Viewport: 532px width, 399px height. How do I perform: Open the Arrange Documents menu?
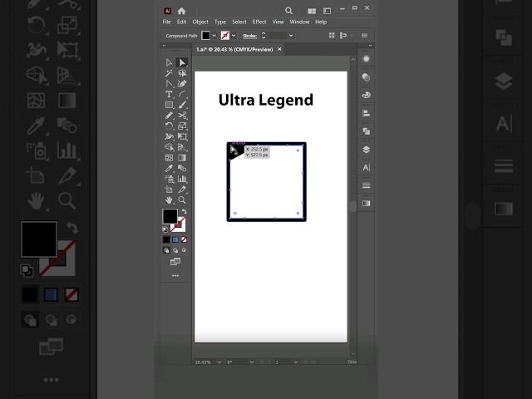pyautogui.click(x=312, y=11)
